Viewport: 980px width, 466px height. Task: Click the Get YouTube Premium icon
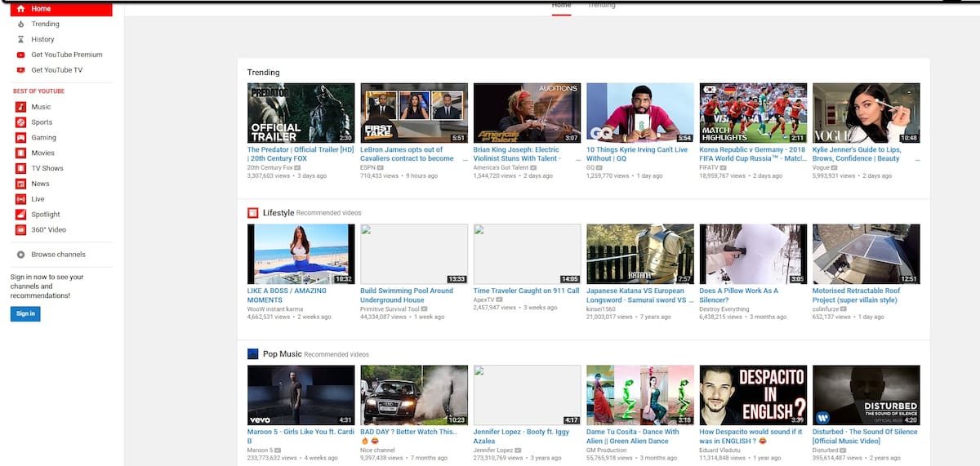point(20,55)
